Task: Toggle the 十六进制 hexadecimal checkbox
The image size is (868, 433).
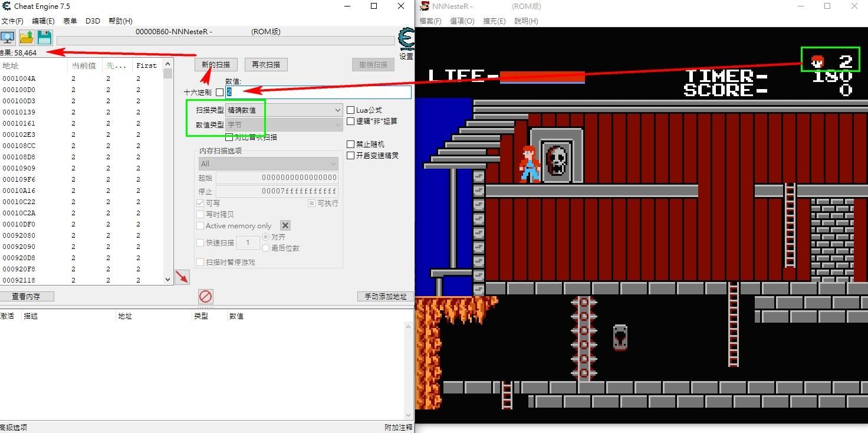Action: tap(219, 93)
